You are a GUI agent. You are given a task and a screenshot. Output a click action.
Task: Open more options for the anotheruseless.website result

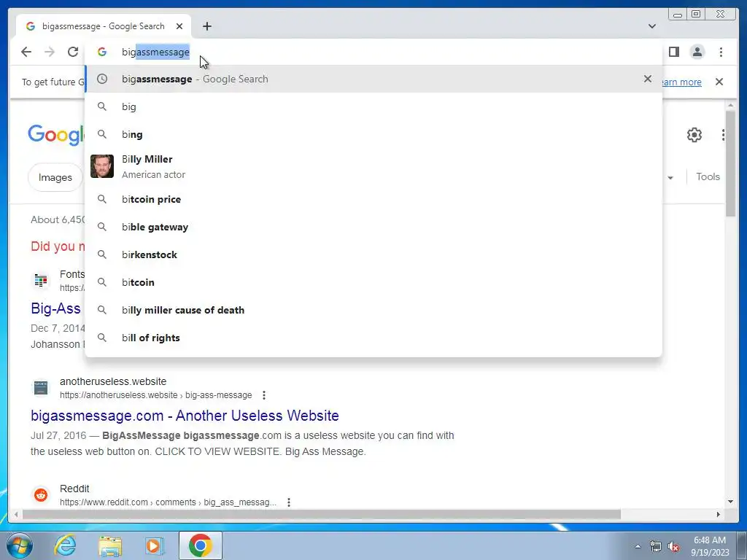pyautogui.click(x=264, y=395)
